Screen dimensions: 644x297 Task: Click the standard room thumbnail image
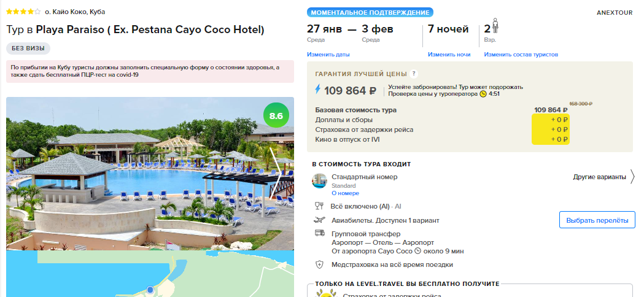[x=319, y=181]
